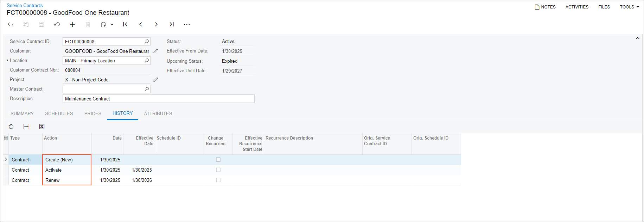Open the Tools dropdown menu
The width and height of the screenshot is (644, 222).
(x=629, y=7)
